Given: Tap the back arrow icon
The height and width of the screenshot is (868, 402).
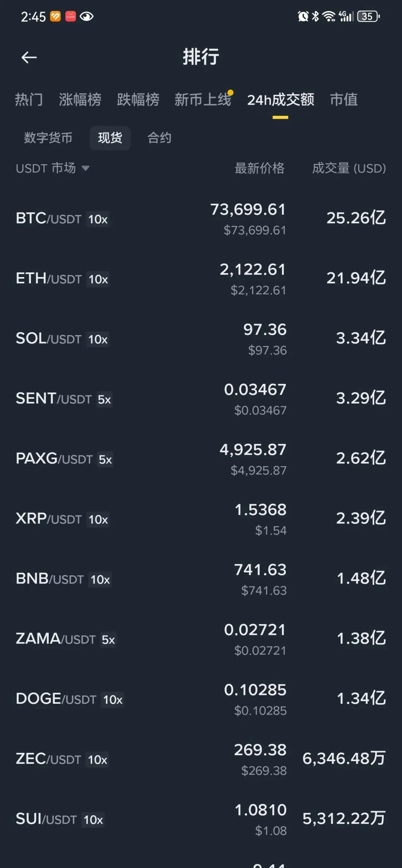Looking at the screenshot, I should coord(29,57).
